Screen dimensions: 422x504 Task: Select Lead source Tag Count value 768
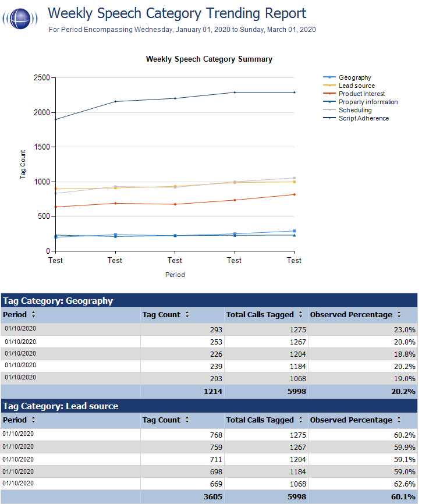[x=216, y=435]
